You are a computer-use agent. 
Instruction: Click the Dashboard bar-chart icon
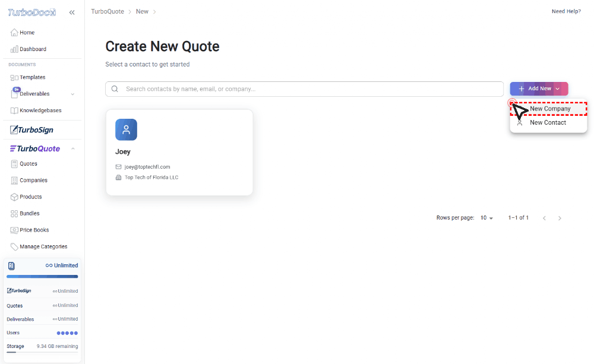pos(14,49)
